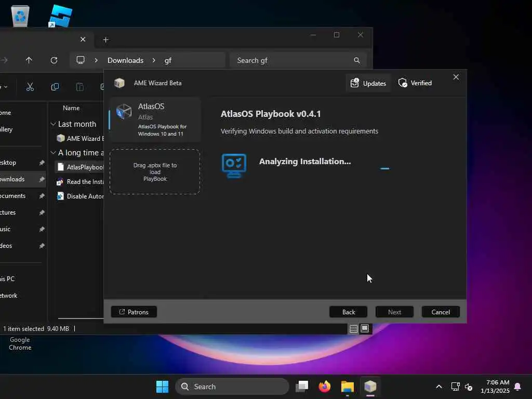This screenshot has height=399, width=532.
Task: Click the gf folder in address bar
Action: pyautogui.click(x=168, y=61)
